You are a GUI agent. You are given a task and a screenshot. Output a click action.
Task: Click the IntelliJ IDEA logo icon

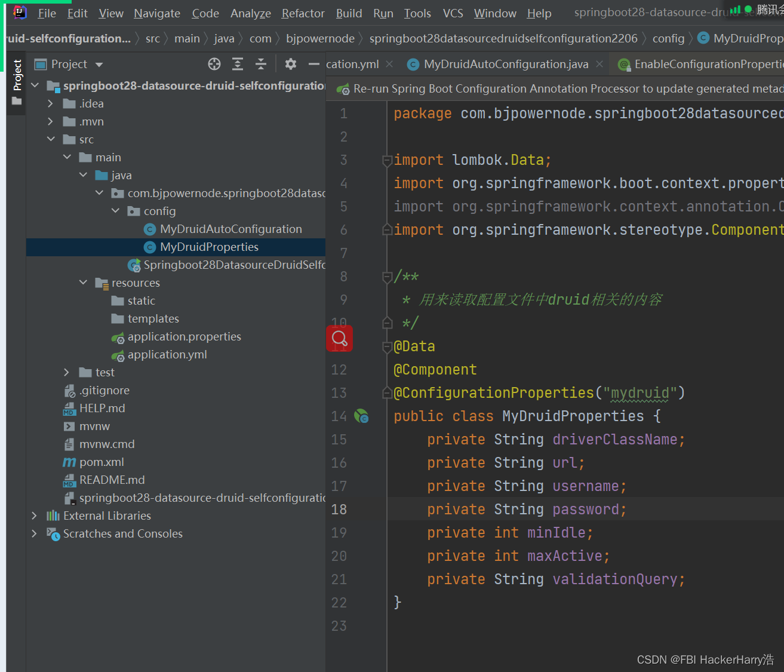coord(20,12)
